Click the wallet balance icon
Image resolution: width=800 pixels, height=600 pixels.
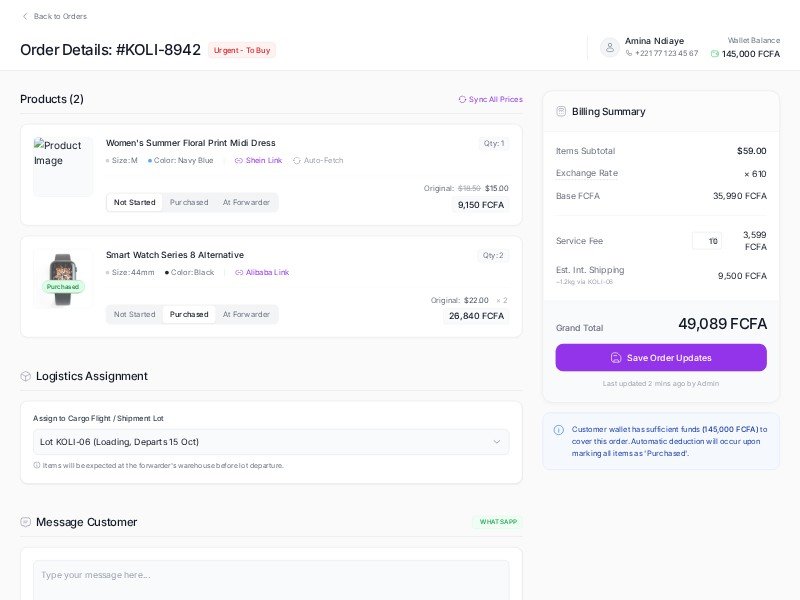(714, 54)
